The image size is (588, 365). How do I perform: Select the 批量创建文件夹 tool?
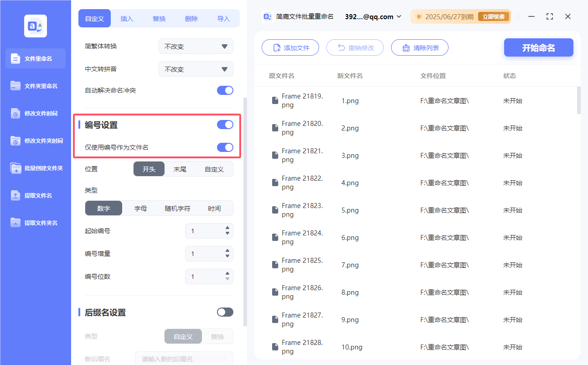point(35,168)
